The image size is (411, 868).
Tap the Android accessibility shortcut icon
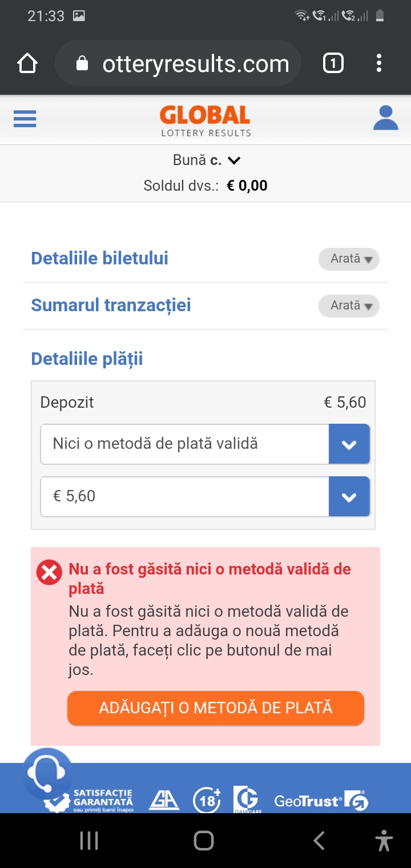(384, 841)
